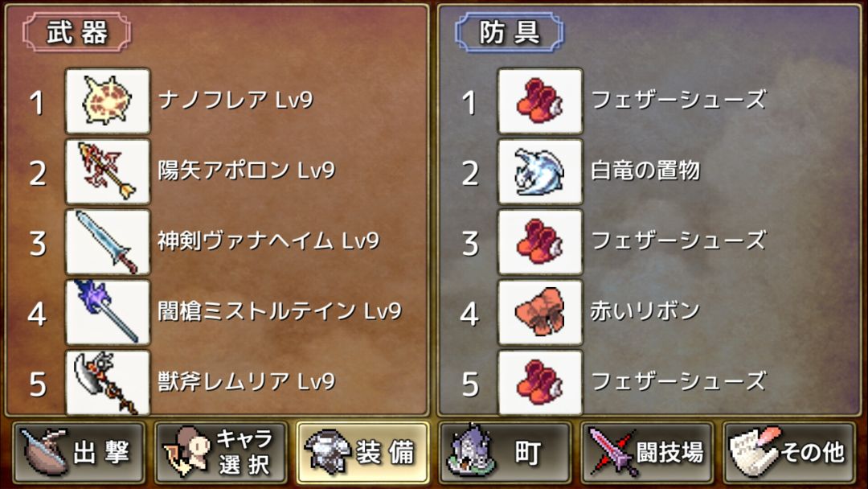
Task: Choose the 闇槍ミストルテイン spear icon
Action: pyautogui.click(x=108, y=312)
